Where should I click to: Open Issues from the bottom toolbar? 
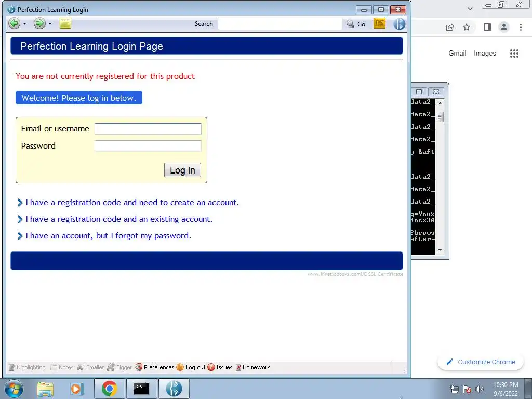coord(220,367)
